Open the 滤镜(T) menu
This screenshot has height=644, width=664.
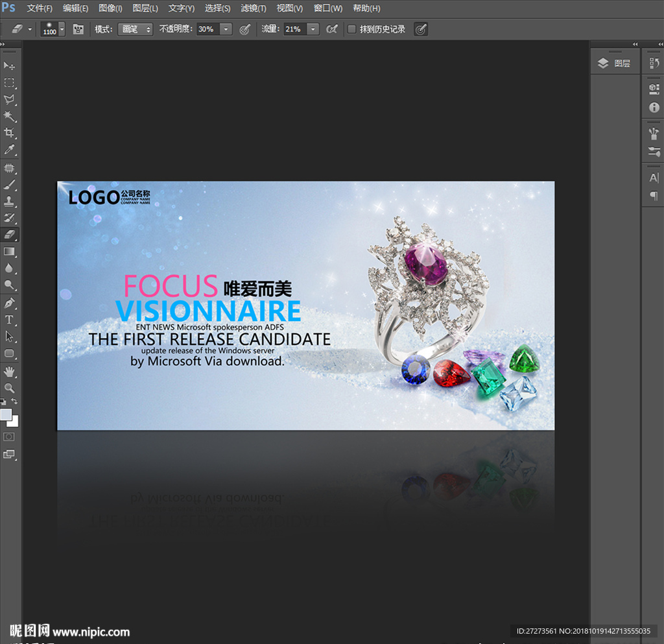(x=253, y=8)
